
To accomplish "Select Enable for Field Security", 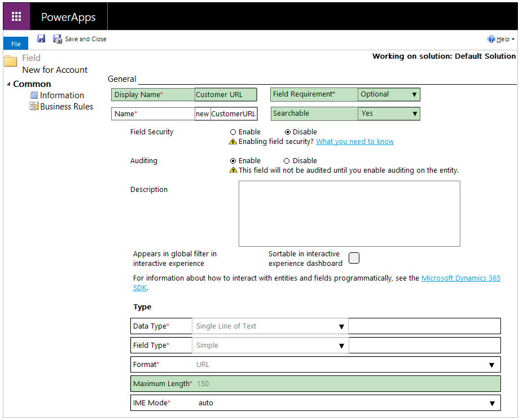I will coord(233,132).
